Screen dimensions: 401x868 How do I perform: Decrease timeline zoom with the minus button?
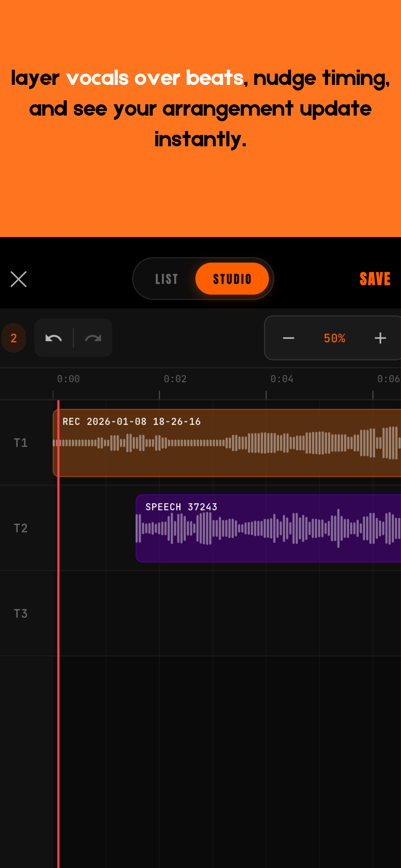click(x=288, y=338)
